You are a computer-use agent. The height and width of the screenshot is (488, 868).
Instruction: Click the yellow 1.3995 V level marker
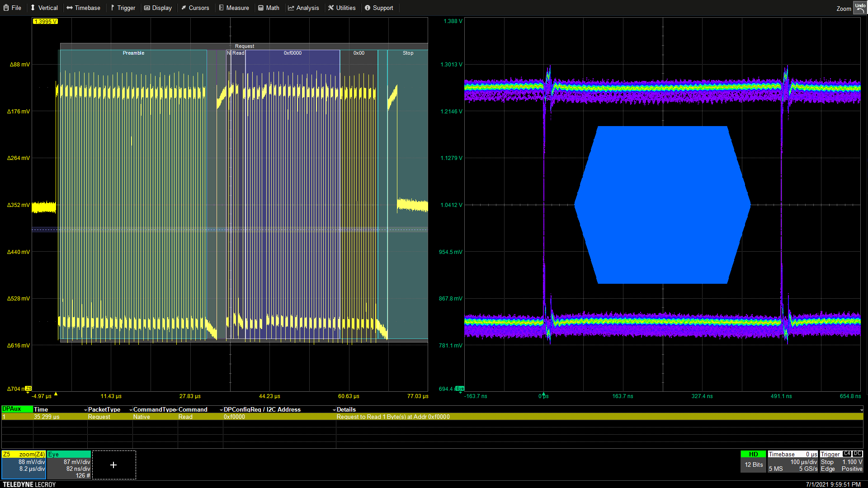pyautogui.click(x=45, y=21)
